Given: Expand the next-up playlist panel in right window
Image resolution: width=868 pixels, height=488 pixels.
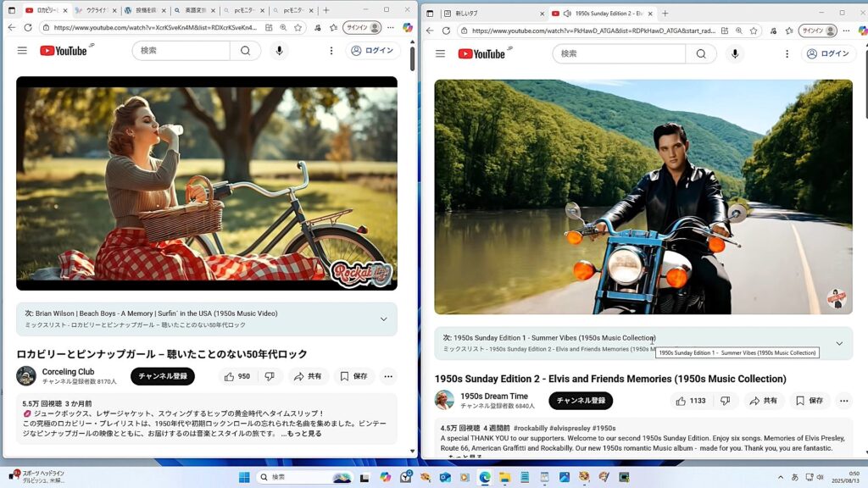Looking at the screenshot, I should [x=839, y=344].
